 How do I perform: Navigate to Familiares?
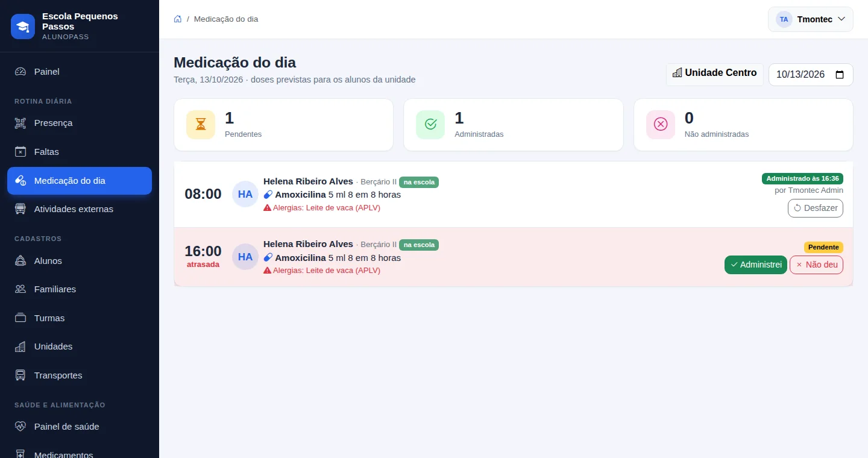click(x=80, y=289)
